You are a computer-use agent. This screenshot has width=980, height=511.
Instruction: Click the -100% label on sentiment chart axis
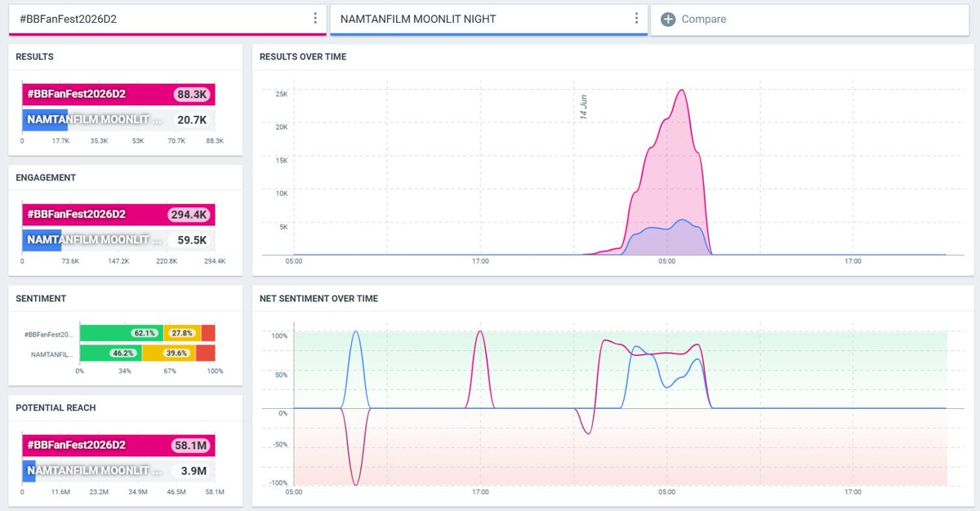(x=278, y=483)
